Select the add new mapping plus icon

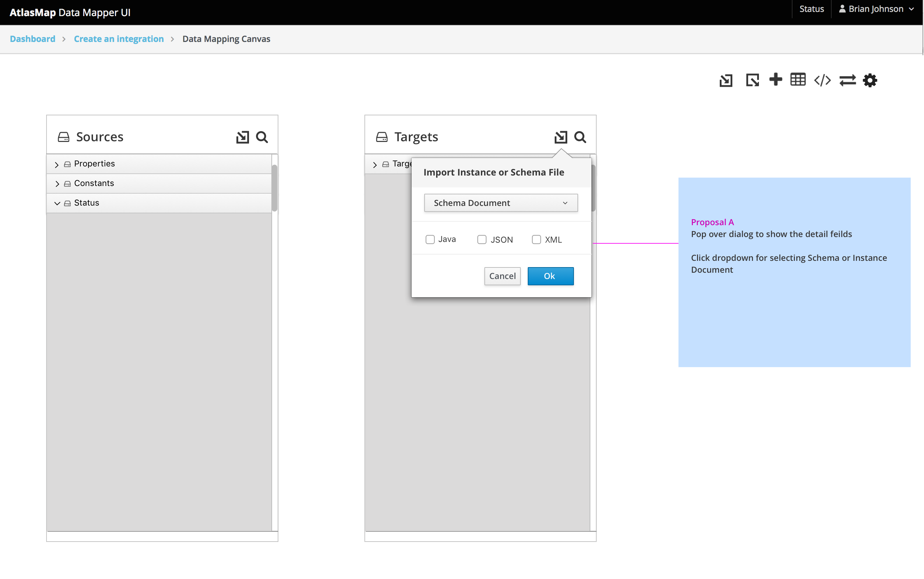776,80
